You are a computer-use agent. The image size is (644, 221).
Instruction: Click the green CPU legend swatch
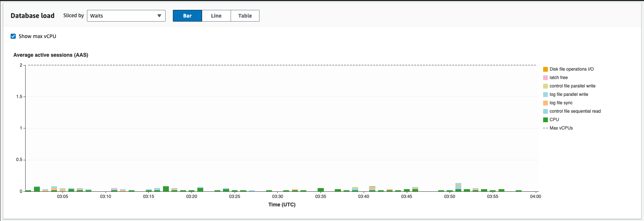(545, 120)
